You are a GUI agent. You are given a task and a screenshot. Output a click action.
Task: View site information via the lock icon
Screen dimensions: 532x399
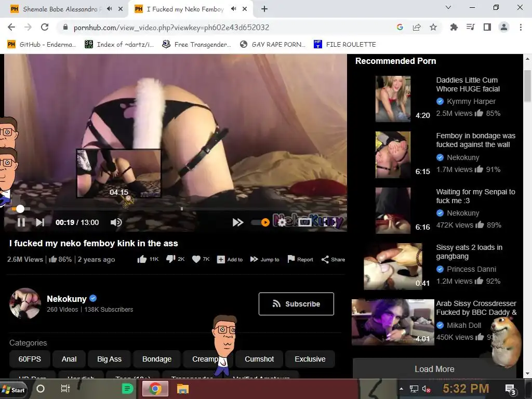(x=65, y=27)
